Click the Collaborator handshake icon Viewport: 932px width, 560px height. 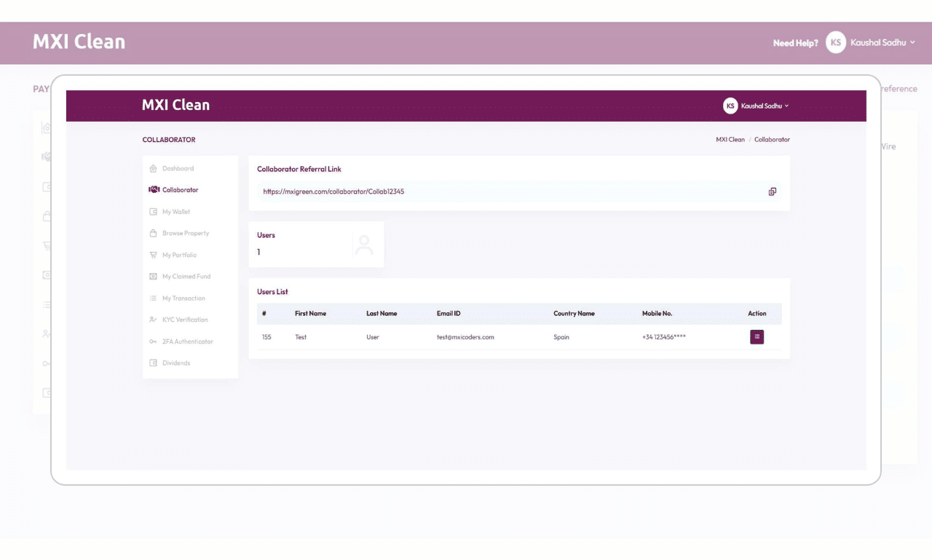point(154,190)
